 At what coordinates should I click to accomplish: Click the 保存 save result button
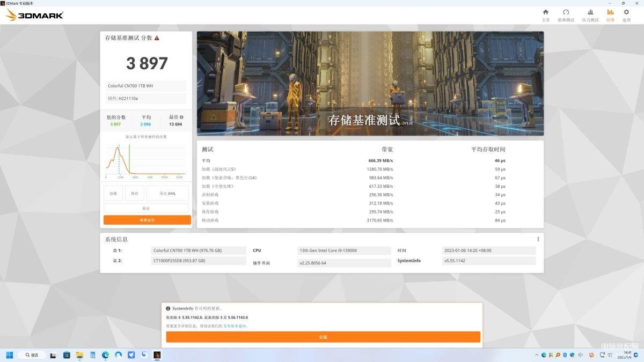tap(134, 193)
